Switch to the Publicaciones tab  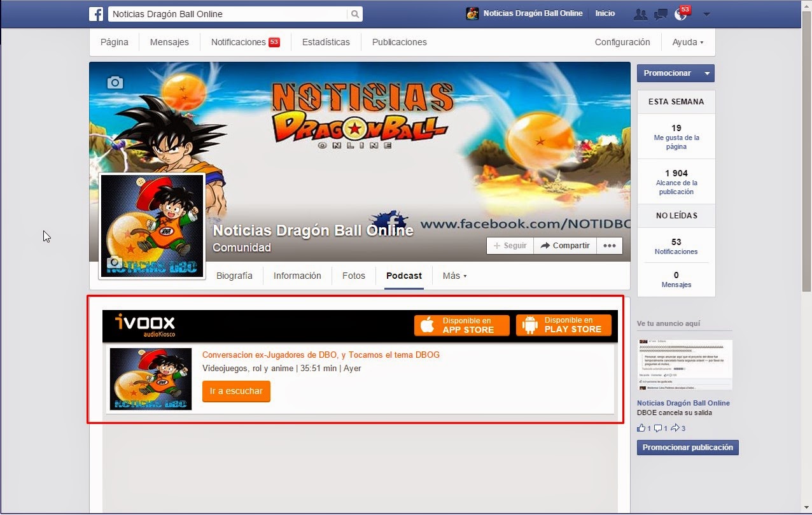click(x=400, y=42)
